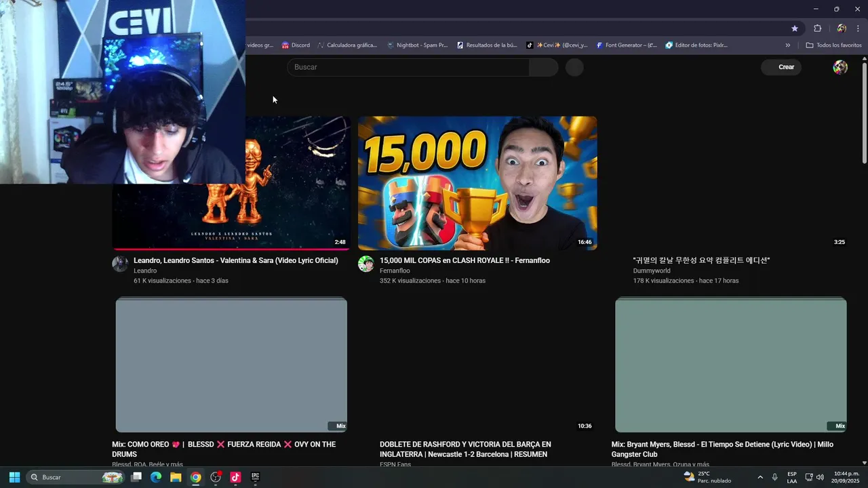Open Font Generator bookmark
The image size is (868, 488).
[627, 45]
